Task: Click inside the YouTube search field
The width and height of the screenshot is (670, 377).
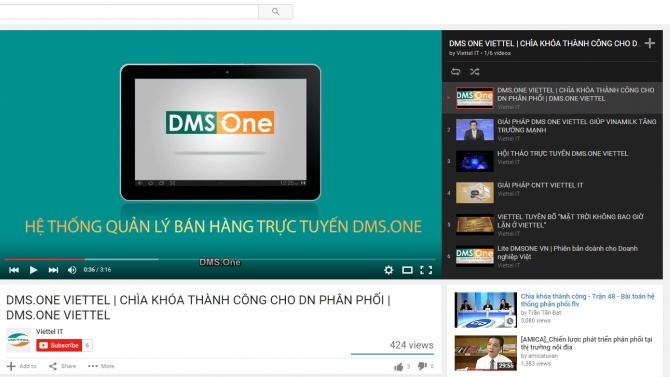Action: click(x=129, y=12)
